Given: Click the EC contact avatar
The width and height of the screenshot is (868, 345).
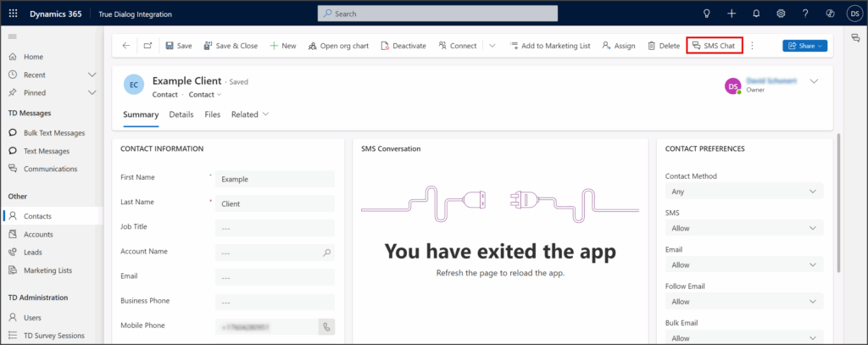Looking at the screenshot, I should 134,85.
